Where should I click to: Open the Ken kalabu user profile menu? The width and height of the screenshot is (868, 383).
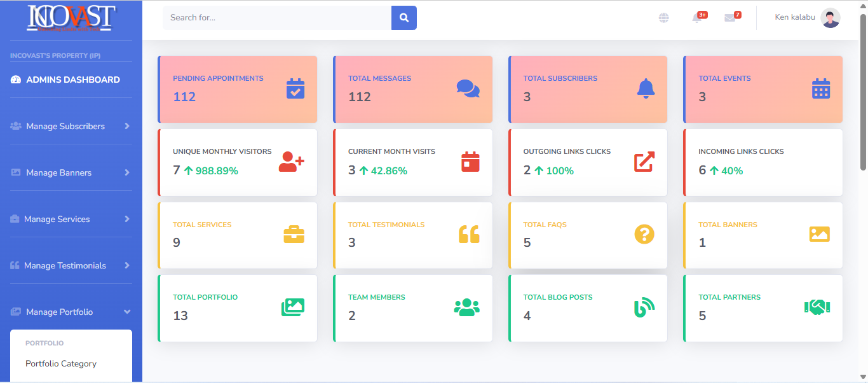pos(807,18)
